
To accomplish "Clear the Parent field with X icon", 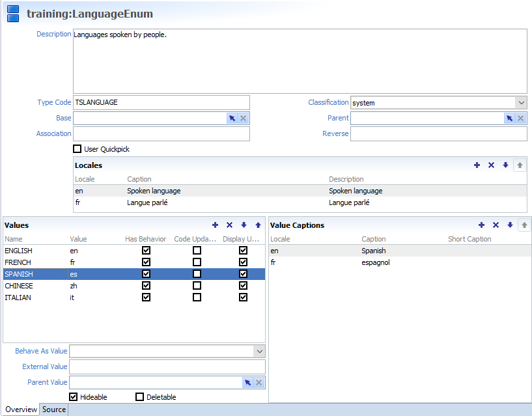I will point(520,118).
